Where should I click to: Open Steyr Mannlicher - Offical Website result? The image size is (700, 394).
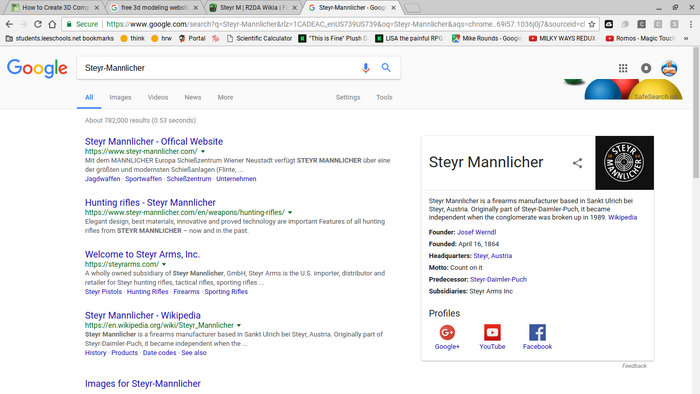[154, 141]
